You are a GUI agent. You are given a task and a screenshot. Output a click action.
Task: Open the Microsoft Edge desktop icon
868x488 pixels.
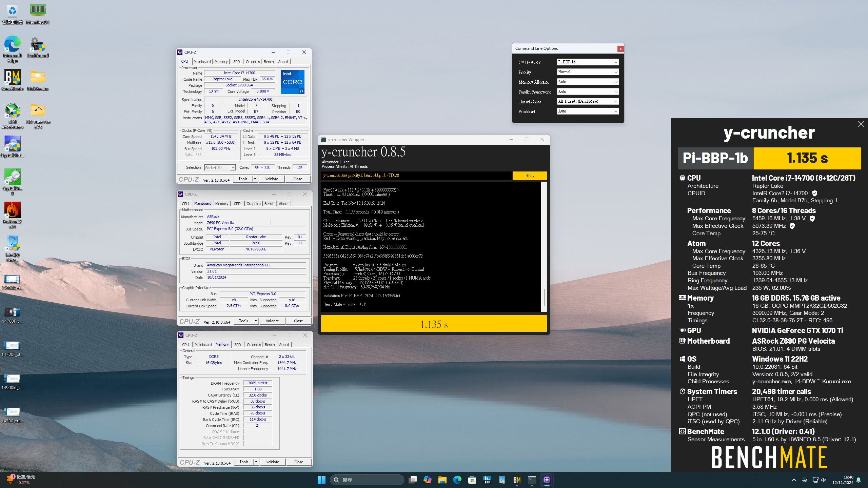click(13, 49)
